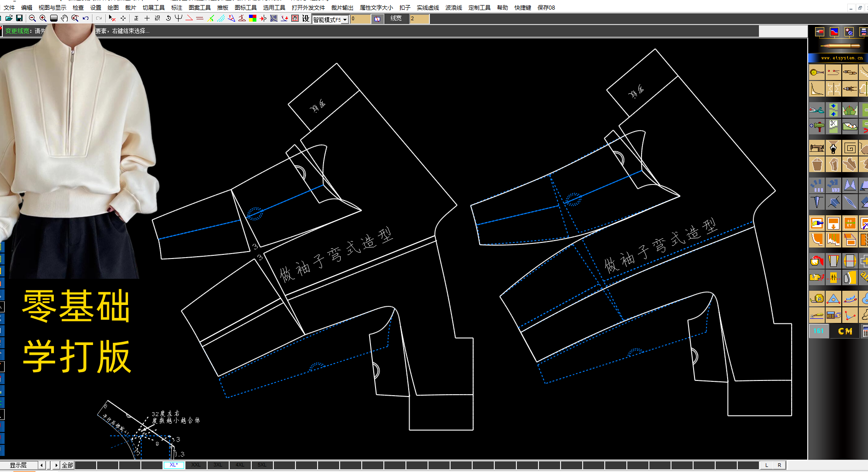Open the 视图与显示 menu
Screen dimensions: 868x472
tap(52, 7)
